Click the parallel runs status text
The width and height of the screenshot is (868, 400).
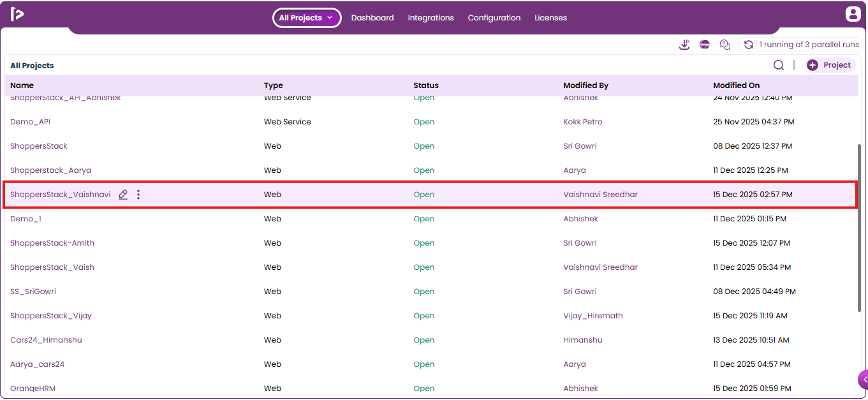[809, 45]
